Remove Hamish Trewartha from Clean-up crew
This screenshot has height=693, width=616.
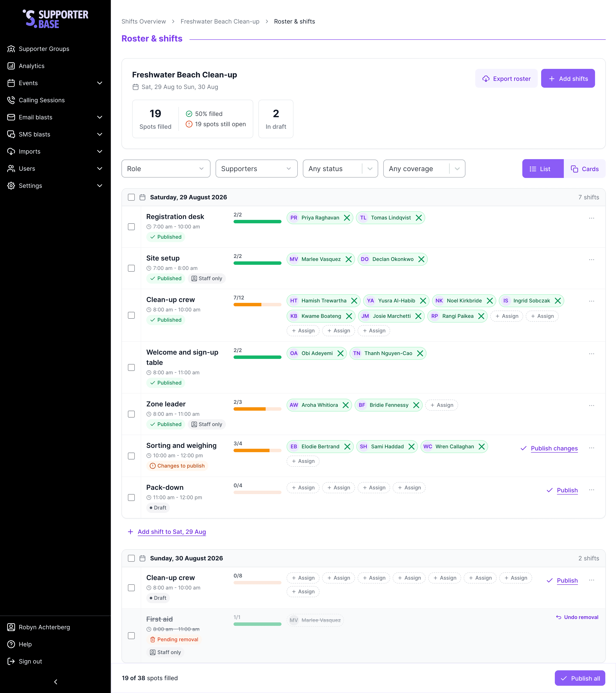(354, 301)
